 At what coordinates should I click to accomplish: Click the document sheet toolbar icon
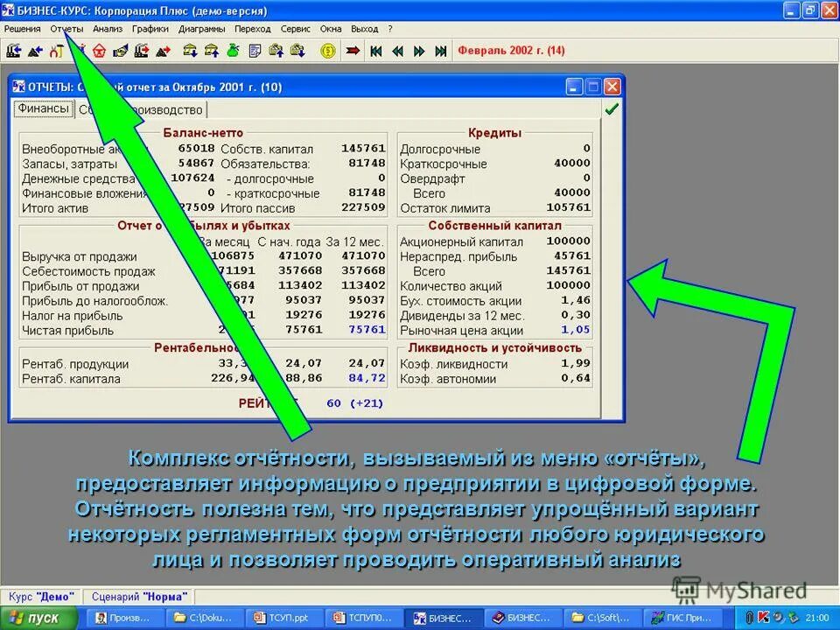click(255, 51)
